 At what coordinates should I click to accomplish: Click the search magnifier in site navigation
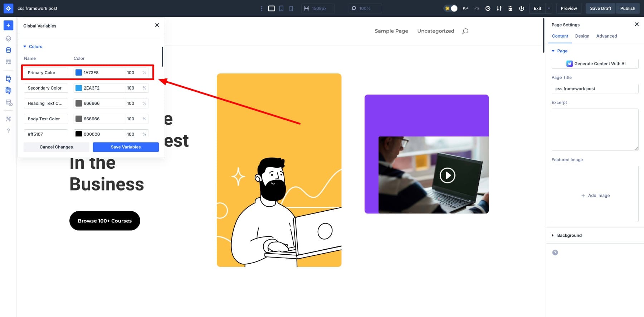[x=465, y=31]
